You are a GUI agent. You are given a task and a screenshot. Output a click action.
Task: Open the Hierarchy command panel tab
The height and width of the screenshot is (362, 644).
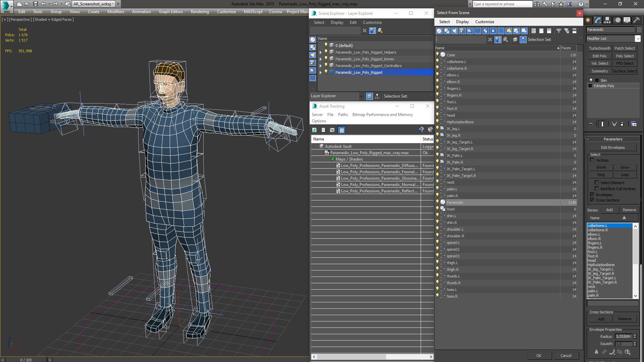pos(607,20)
